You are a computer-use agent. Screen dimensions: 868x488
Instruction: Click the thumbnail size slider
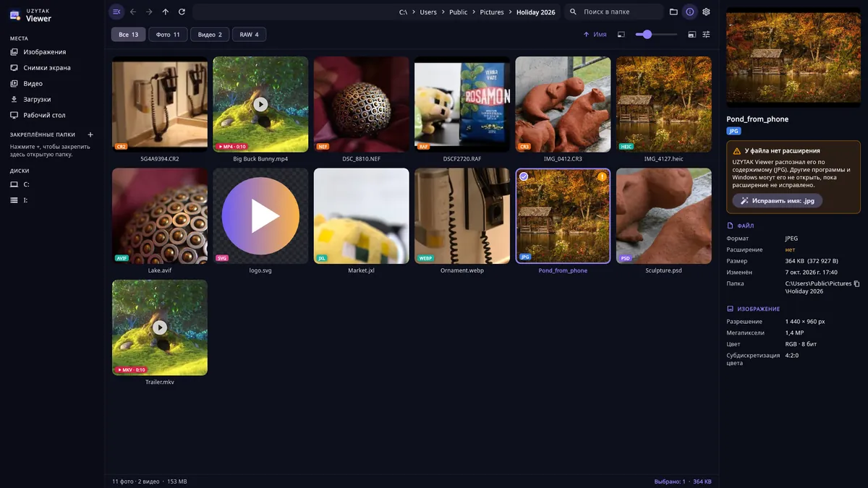point(656,34)
